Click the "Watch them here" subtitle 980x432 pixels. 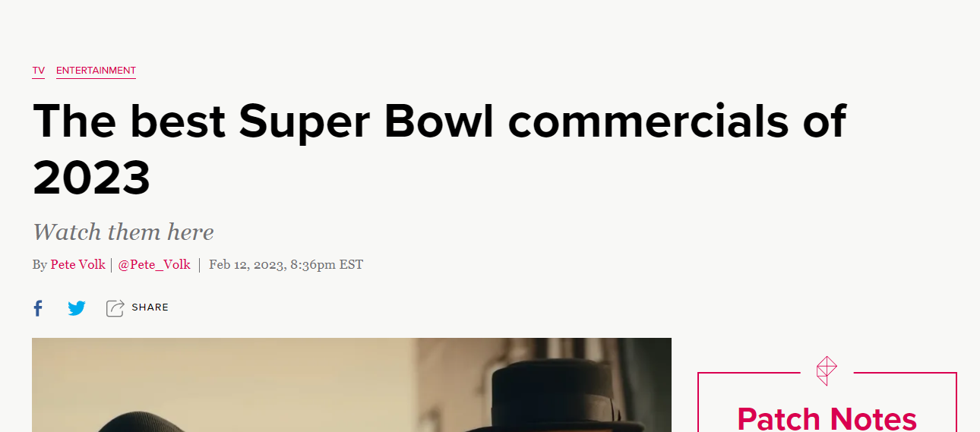click(123, 232)
